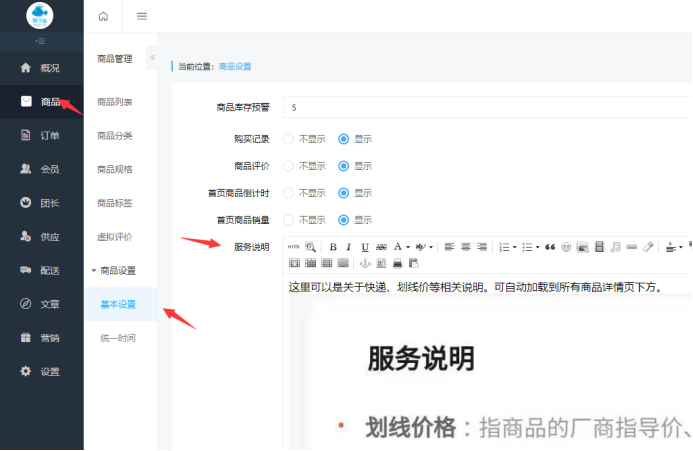Select 不显示 for 首页商品销量
Image resolution: width=693 pixels, height=451 pixels.
click(x=289, y=219)
